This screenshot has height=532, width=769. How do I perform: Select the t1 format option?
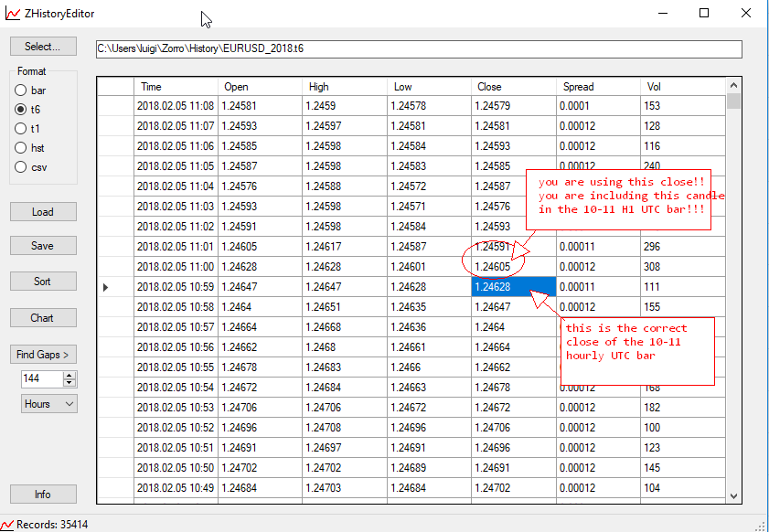pos(20,129)
